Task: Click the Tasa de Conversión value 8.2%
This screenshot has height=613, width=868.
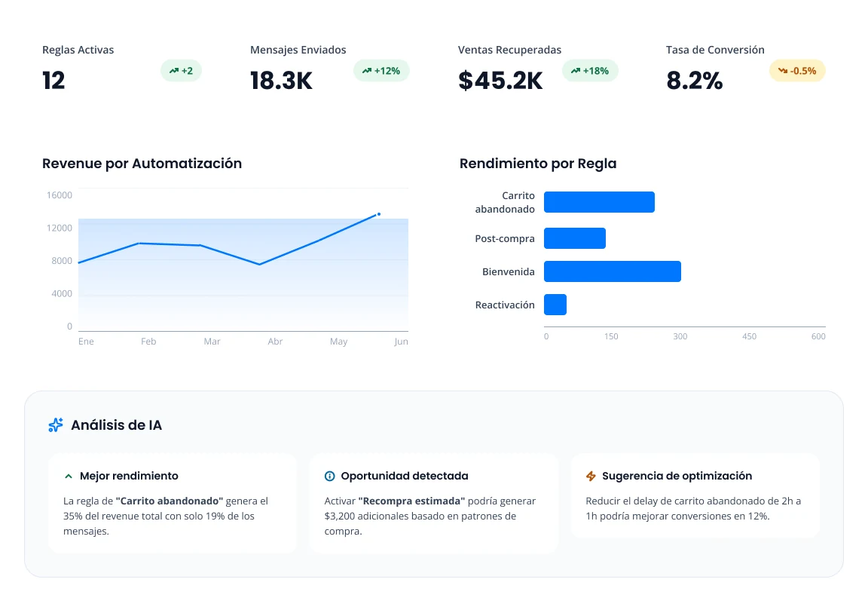Action: (x=695, y=81)
